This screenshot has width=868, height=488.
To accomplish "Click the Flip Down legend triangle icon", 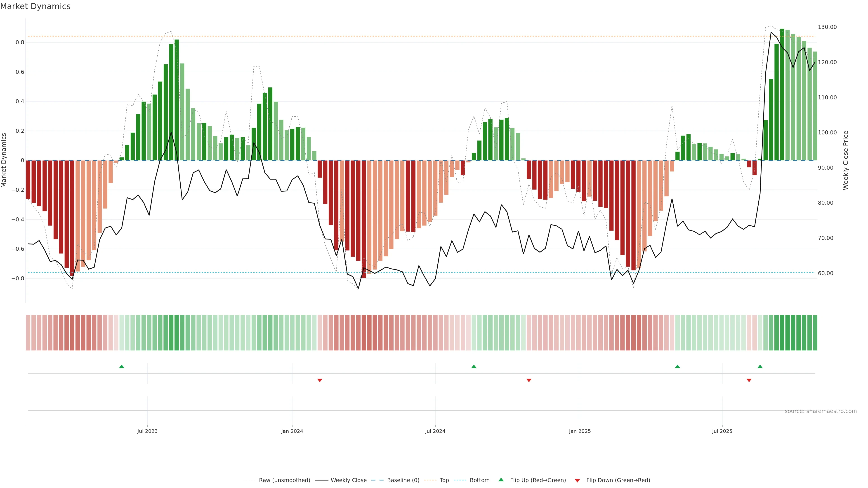I will (577, 481).
